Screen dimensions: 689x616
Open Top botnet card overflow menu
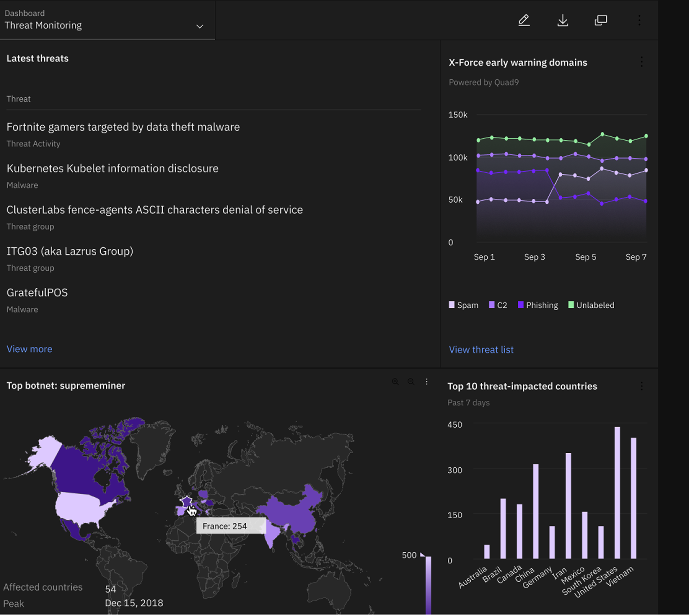click(x=426, y=382)
